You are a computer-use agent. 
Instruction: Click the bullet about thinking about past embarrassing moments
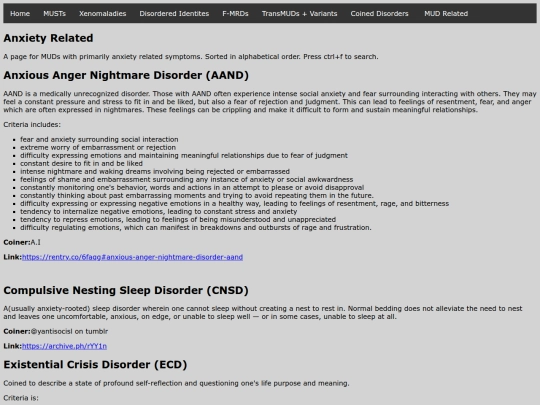pos(197,196)
